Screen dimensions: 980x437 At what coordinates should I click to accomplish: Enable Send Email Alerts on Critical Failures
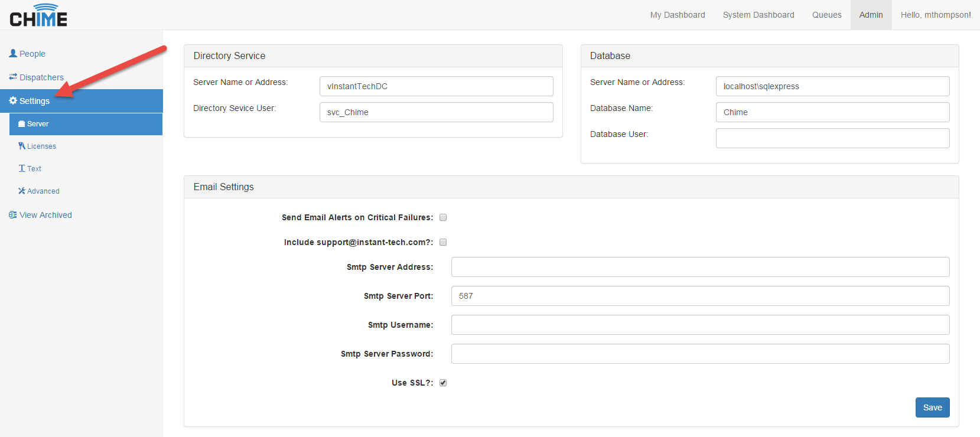443,217
